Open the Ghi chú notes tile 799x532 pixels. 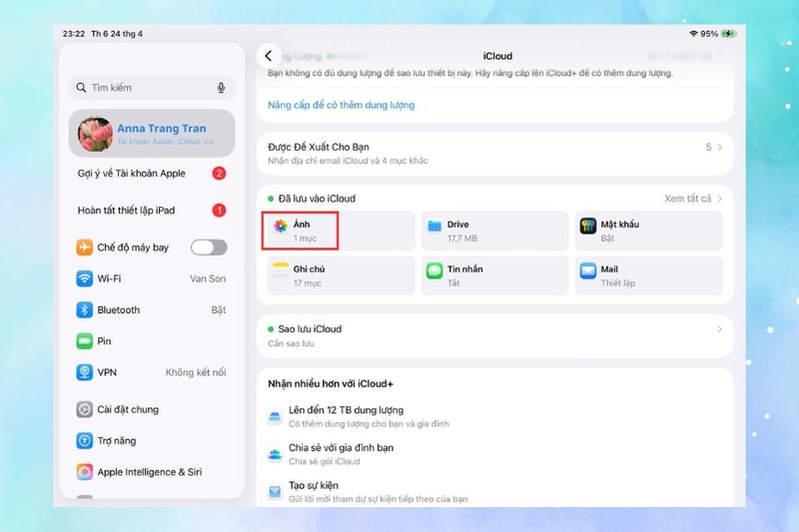341,275
